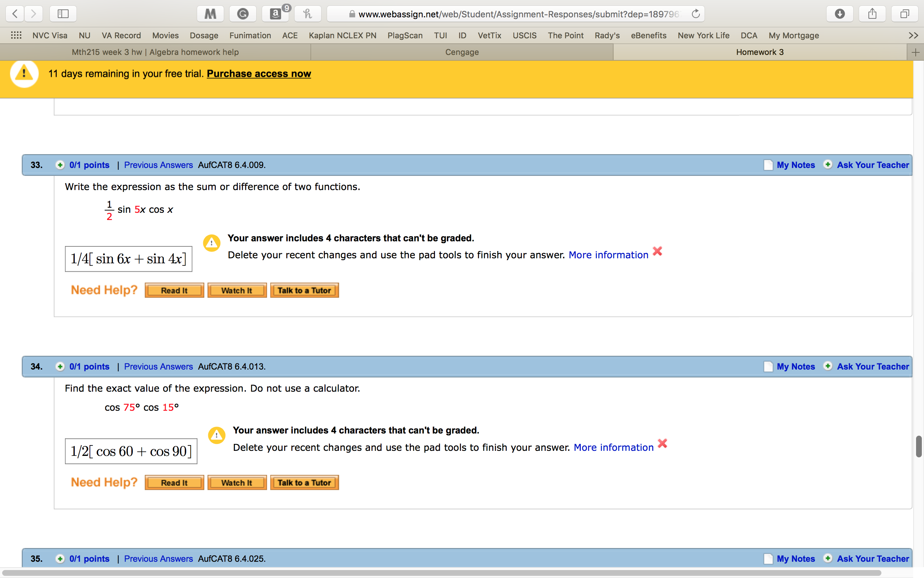Open the PlagScan bookmark
Screen dimensions: 924x578
[x=405, y=35]
